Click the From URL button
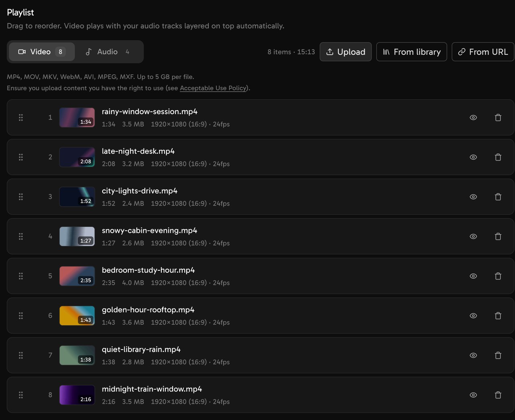Screen dimensions: 515x420 483,52
